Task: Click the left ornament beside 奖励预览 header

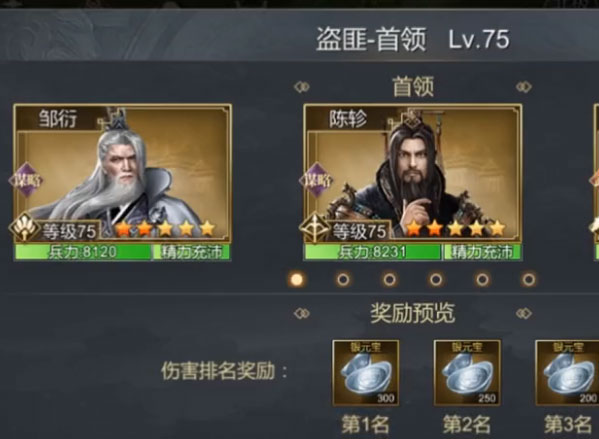Action: tap(302, 313)
